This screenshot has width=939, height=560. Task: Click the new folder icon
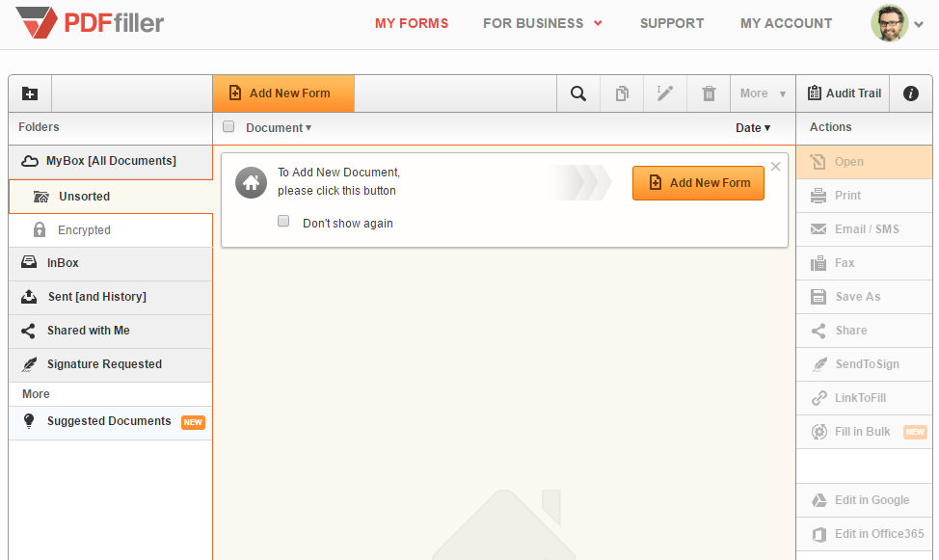pyautogui.click(x=30, y=93)
